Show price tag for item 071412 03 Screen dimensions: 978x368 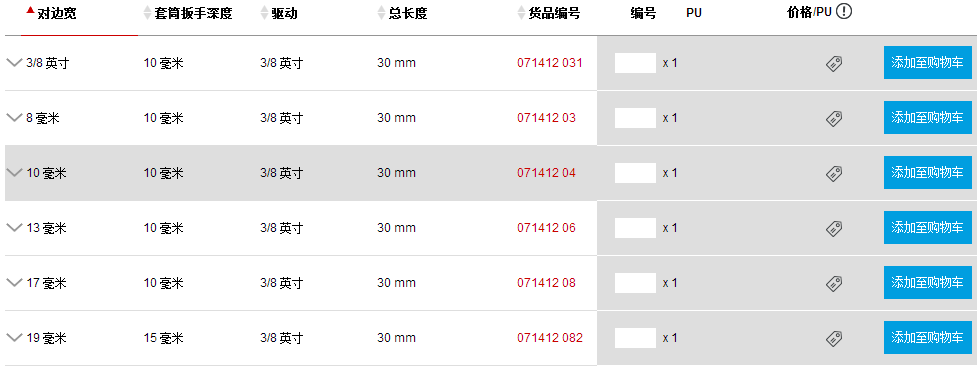834,118
